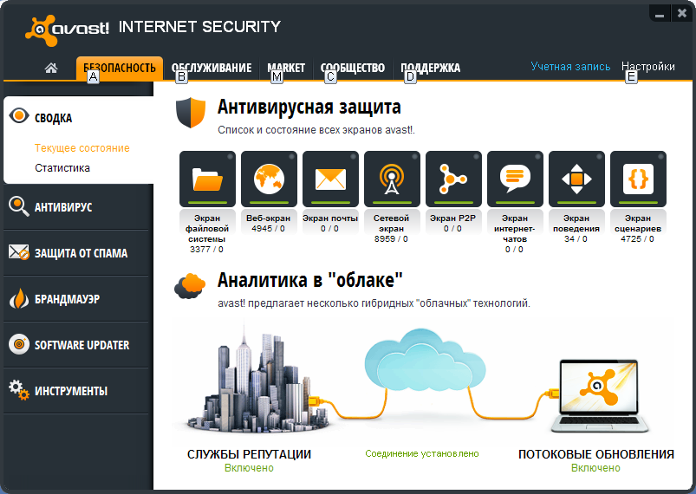Click the Software Updater disc icon
Screen dimensions: 696x494
tap(19, 344)
